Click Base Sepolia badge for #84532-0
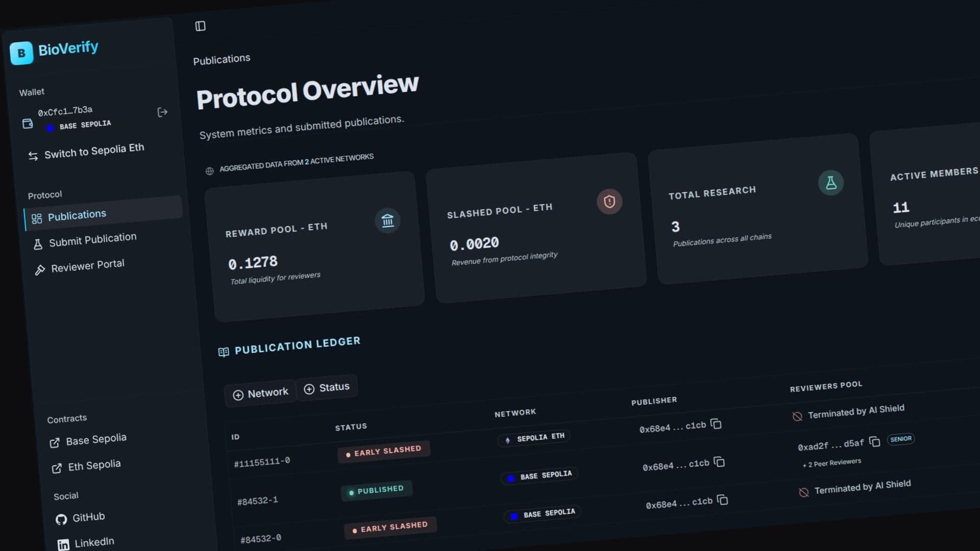 coord(543,514)
